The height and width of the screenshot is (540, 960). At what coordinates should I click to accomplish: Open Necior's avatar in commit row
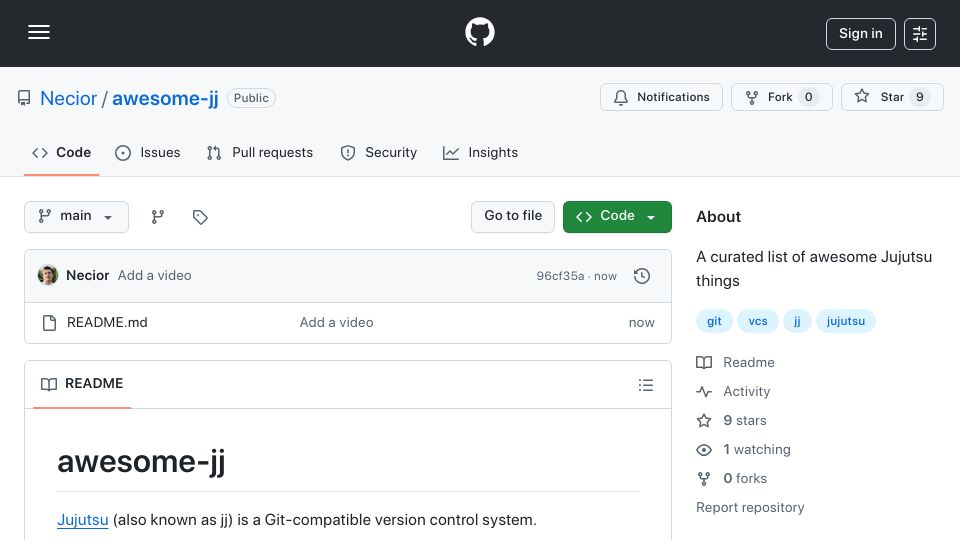tap(48, 276)
